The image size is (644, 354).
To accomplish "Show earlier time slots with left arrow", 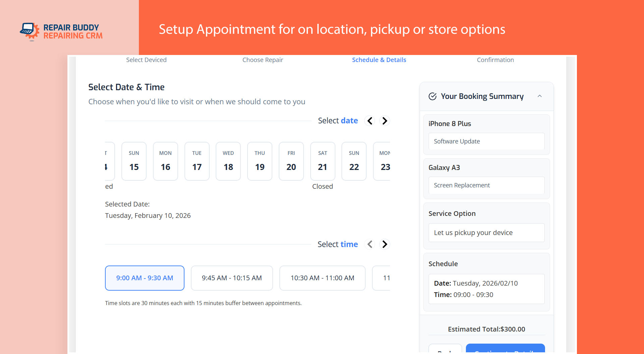I will tap(370, 244).
